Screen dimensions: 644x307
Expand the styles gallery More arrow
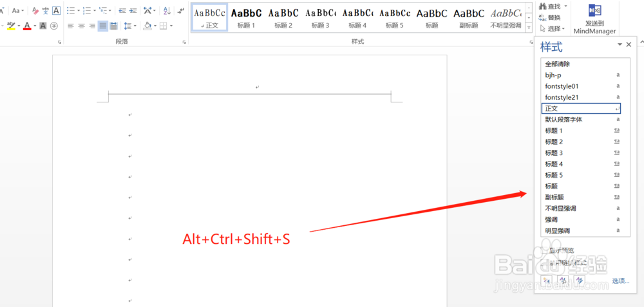pyautogui.click(x=529, y=28)
